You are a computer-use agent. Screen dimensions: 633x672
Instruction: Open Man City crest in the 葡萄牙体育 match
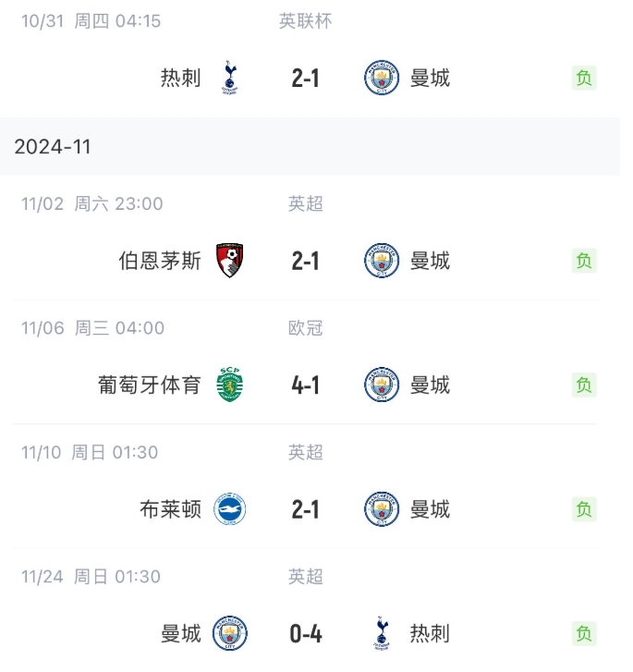pyautogui.click(x=382, y=385)
